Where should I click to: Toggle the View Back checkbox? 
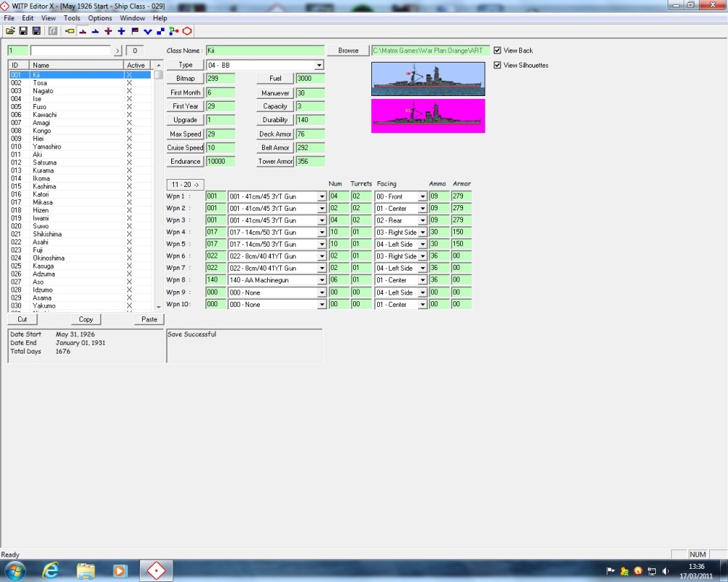pyautogui.click(x=497, y=50)
